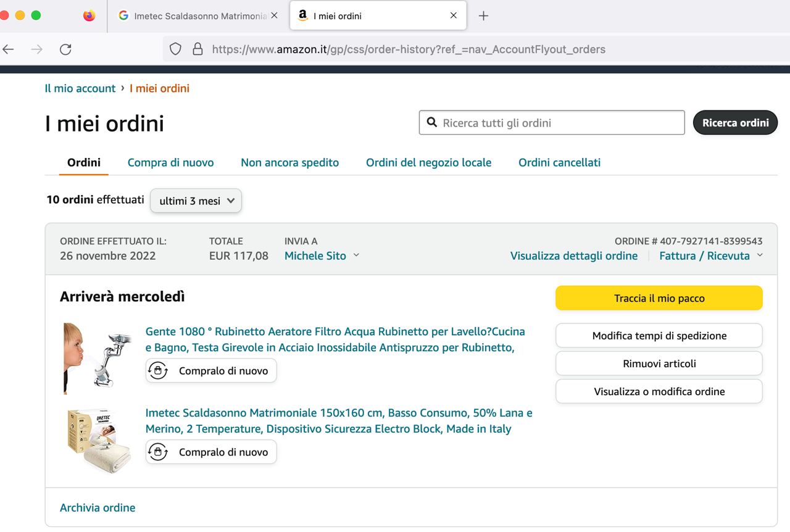Go to Il mio account breadcrumb

click(x=80, y=88)
